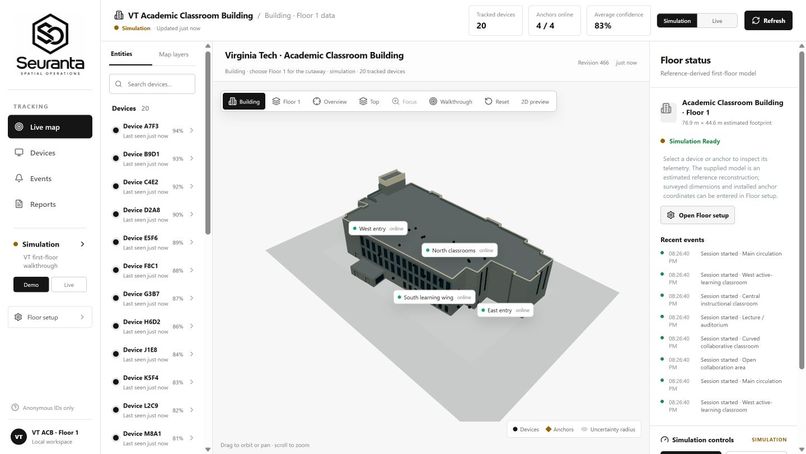Reset the camera view

coord(497,101)
